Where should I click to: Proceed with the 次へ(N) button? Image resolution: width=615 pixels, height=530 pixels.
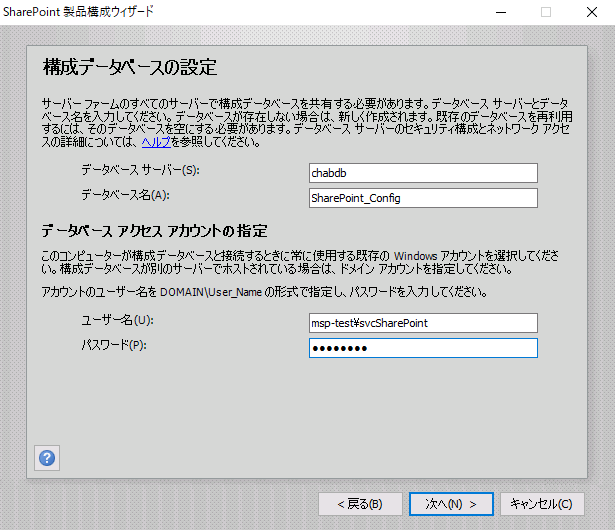pyautogui.click(x=451, y=504)
